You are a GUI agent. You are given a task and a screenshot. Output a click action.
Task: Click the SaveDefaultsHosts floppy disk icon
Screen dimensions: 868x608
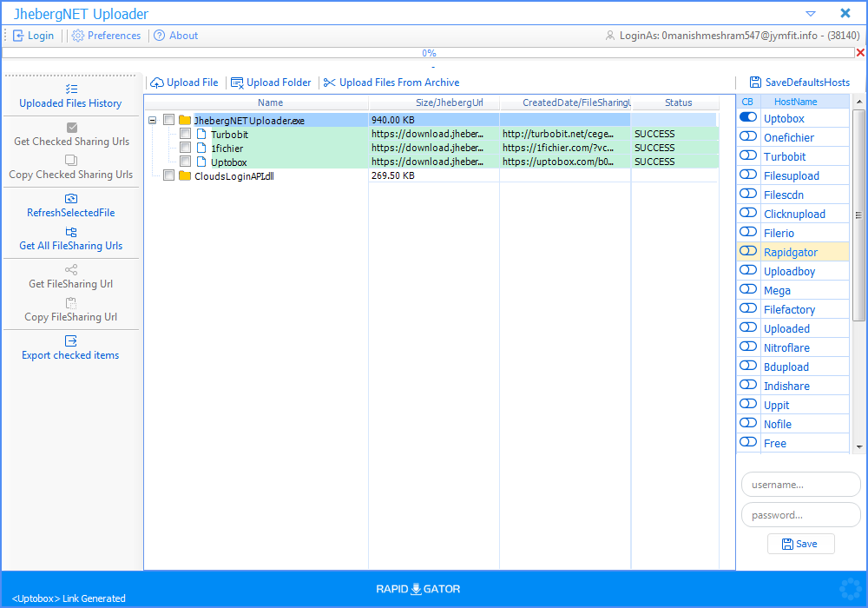(x=755, y=83)
